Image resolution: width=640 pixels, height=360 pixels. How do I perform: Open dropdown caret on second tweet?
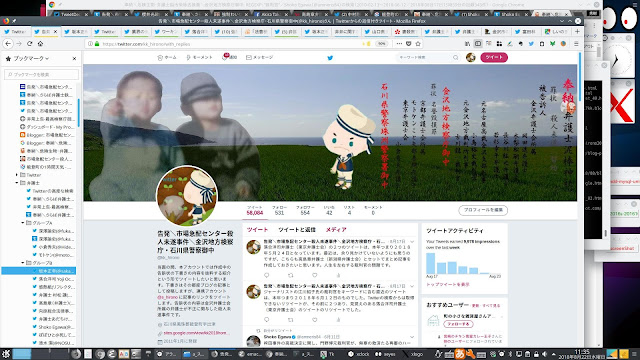coord(412,286)
